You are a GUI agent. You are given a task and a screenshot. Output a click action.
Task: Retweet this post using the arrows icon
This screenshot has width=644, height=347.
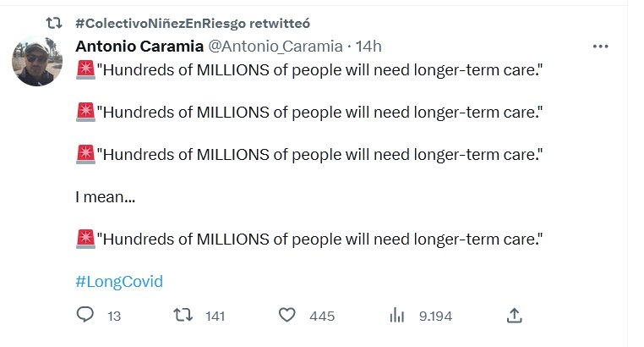pyautogui.click(x=182, y=316)
